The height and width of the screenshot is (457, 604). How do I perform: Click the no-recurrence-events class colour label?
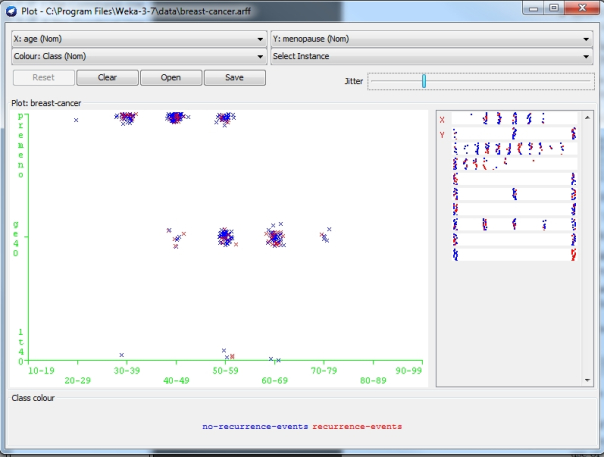[x=254, y=426]
